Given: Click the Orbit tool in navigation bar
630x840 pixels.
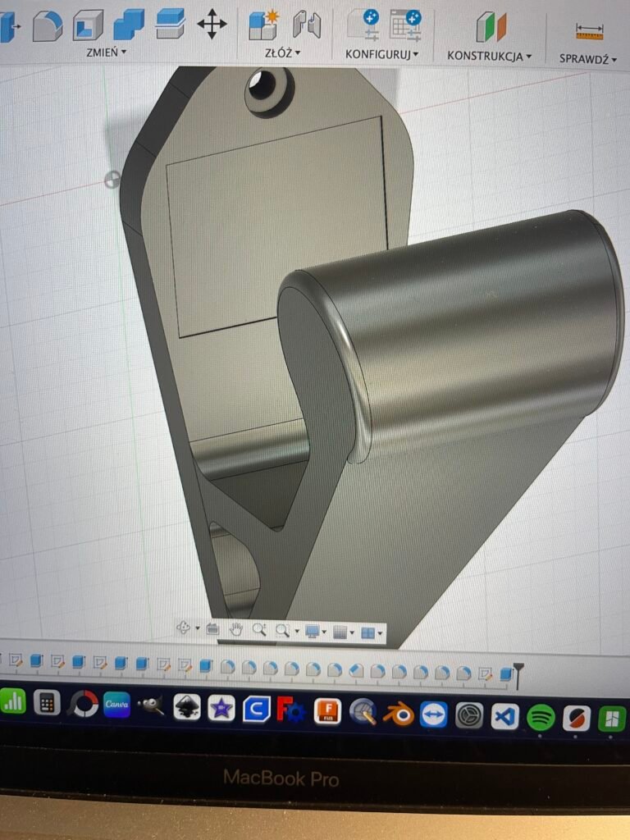Looking at the screenshot, I should pos(184,629).
